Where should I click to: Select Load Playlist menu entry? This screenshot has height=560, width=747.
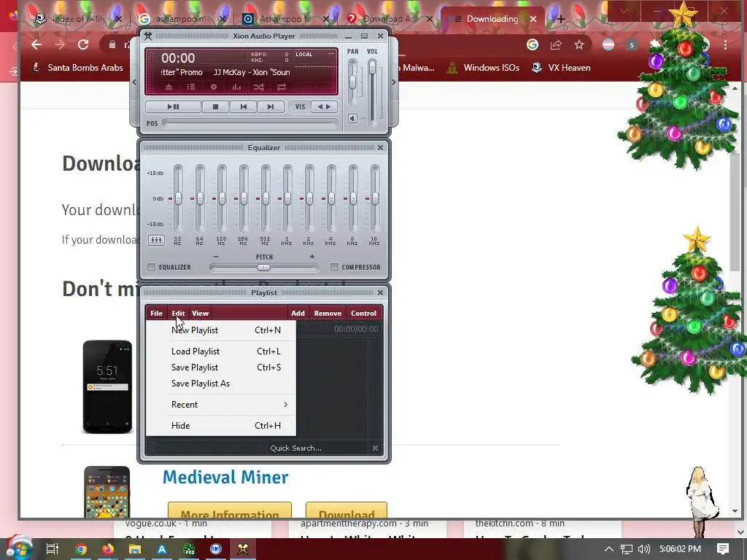click(x=221, y=351)
